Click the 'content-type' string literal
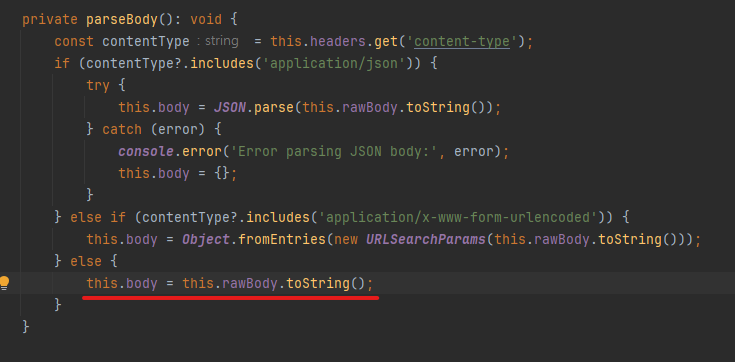Viewport: 735px width, 362px height. click(x=462, y=42)
